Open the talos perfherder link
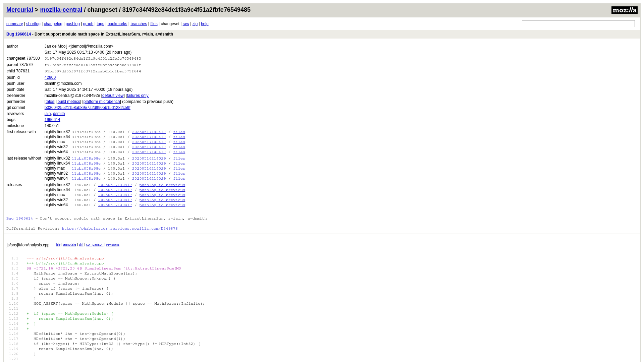Viewport: 644px width, 362px height. [50, 102]
